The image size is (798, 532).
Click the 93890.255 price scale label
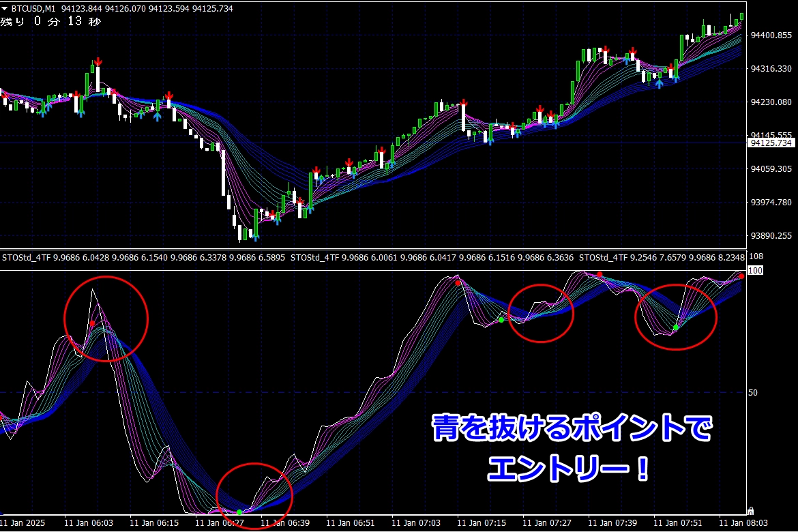[x=771, y=236]
